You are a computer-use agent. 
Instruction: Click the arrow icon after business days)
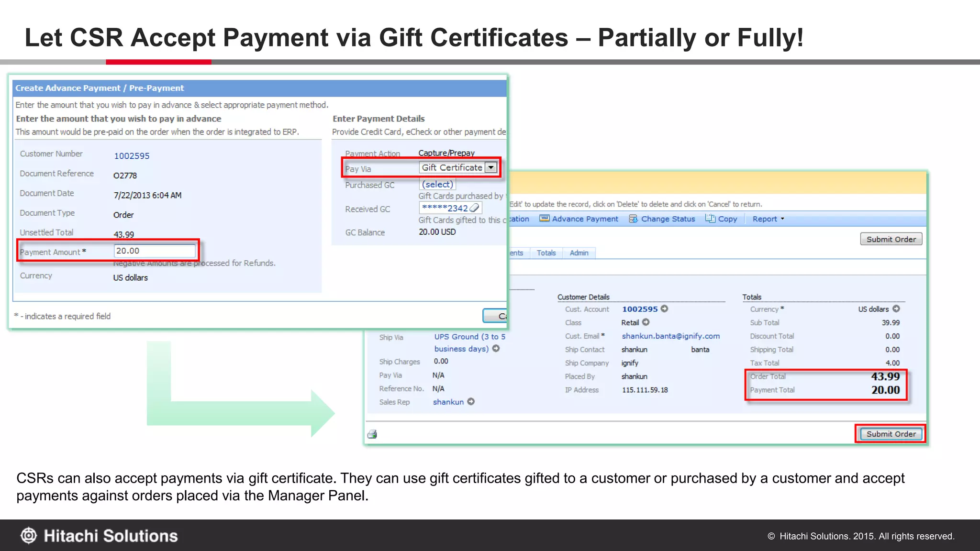point(496,348)
